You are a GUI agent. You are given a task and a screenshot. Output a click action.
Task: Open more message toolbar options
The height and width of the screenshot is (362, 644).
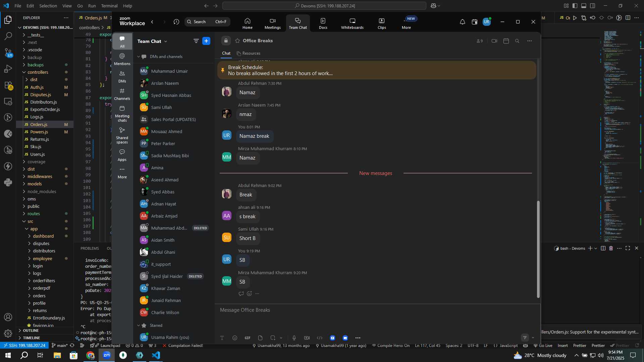coord(358,338)
